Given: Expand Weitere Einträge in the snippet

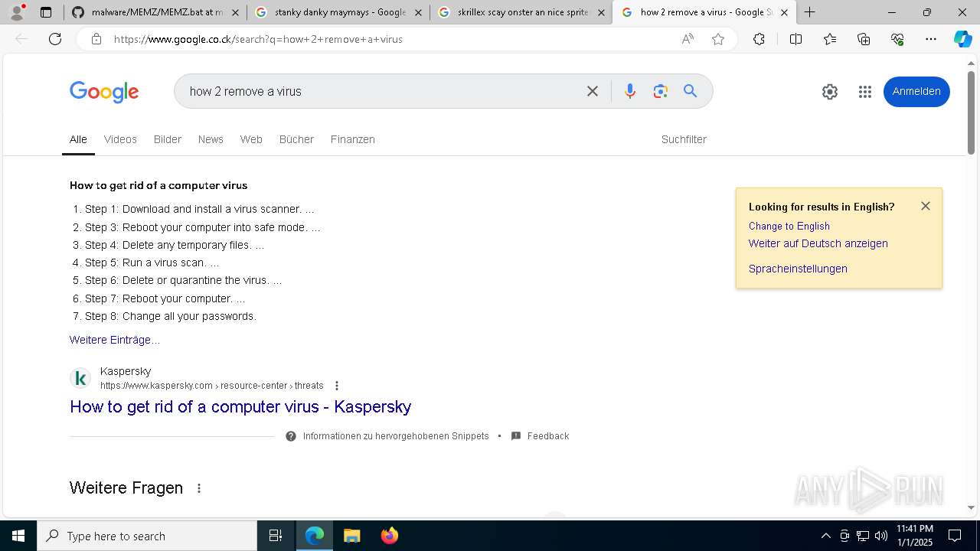Looking at the screenshot, I should click(x=115, y=340).
